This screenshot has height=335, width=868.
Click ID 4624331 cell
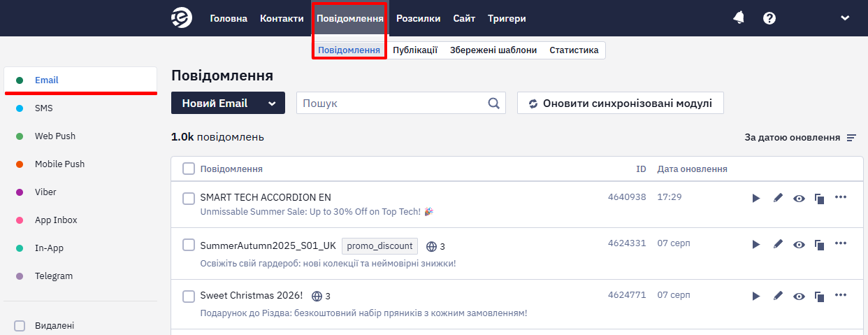(627, 243)
